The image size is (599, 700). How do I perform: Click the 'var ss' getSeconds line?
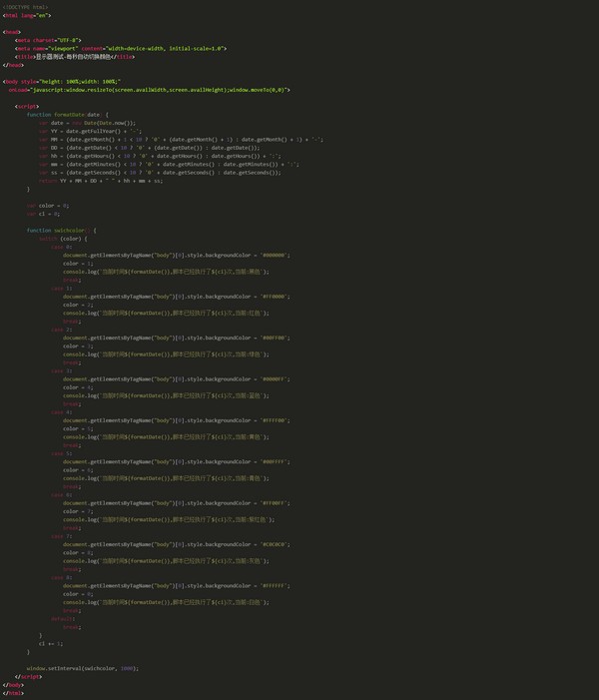[160, 173]
